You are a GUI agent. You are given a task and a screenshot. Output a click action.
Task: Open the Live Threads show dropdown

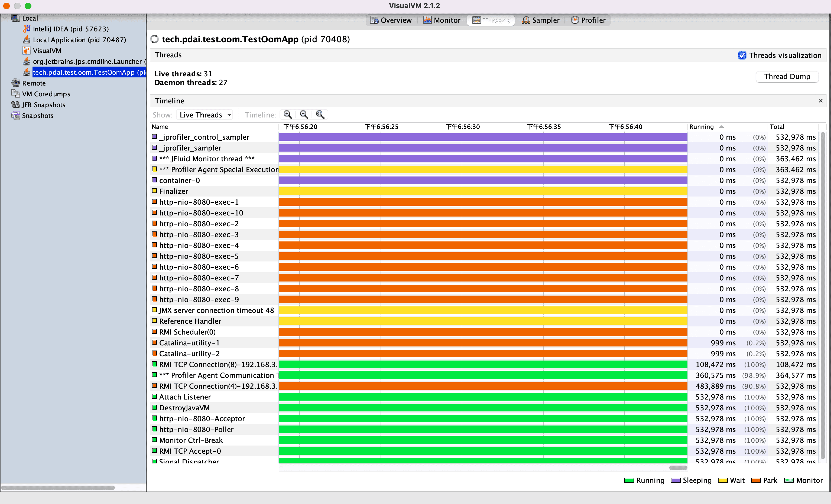click(205, 115)
